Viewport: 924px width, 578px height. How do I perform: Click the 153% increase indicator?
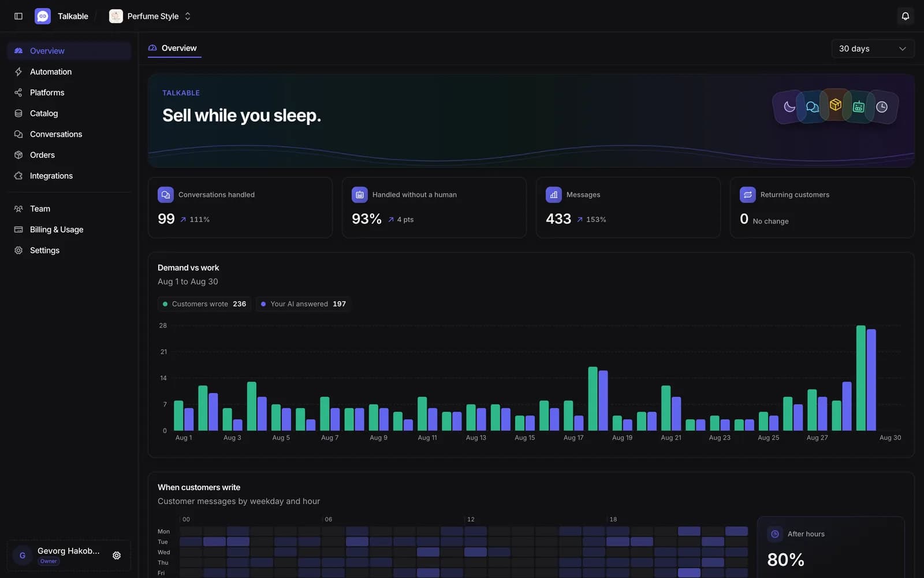click(591, 220)
